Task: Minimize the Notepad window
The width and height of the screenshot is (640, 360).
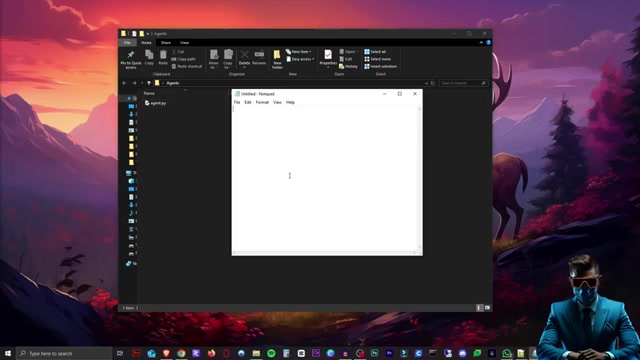Action: point(384,93)
